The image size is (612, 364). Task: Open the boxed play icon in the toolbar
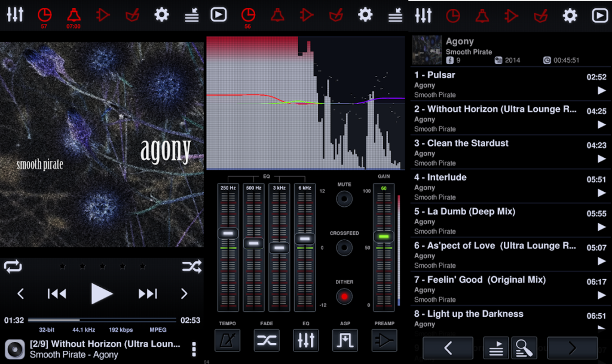[x=219, y=16]
